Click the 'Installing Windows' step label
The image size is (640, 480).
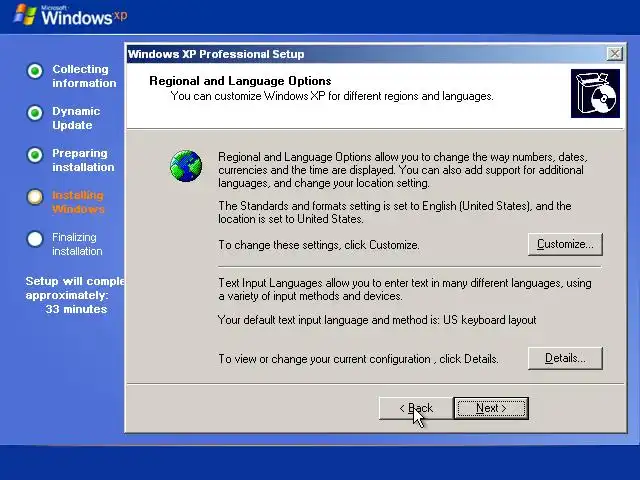pyautogui.click(x=78, y=202)
